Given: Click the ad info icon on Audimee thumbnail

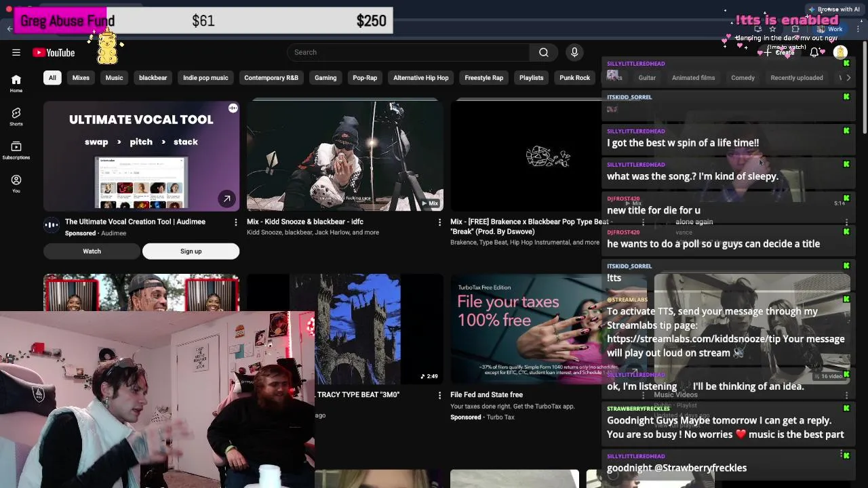Looking at the screenshot, I should (233, 108).
